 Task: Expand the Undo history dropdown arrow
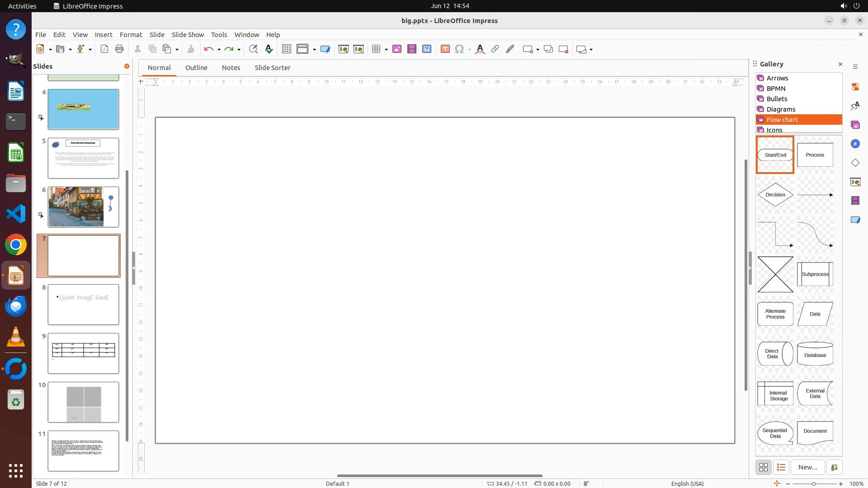click(x=219, y=49)
